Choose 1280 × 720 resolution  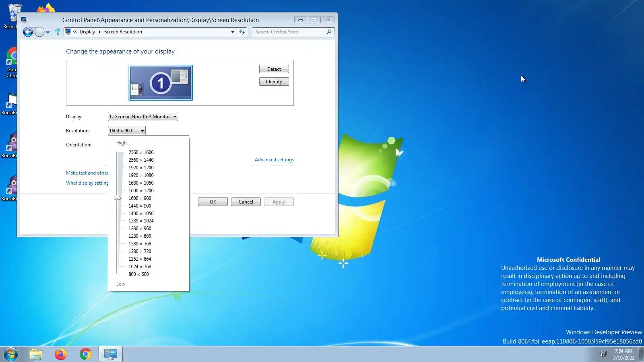[x=140, y=251]
